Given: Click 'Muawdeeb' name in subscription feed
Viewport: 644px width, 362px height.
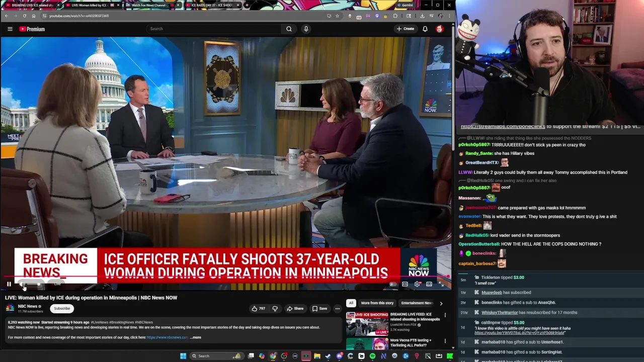Looking at the screenshot, I should [492, 292].
